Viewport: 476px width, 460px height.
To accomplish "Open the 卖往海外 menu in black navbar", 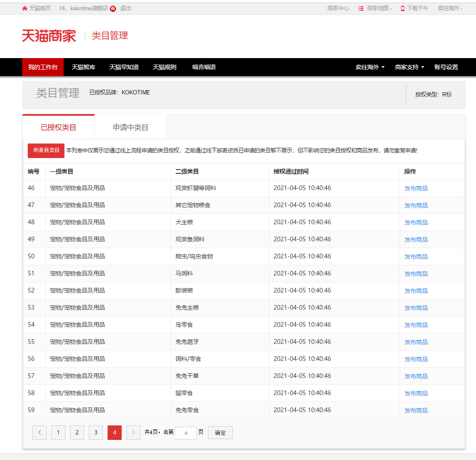I will pos(370,67).
